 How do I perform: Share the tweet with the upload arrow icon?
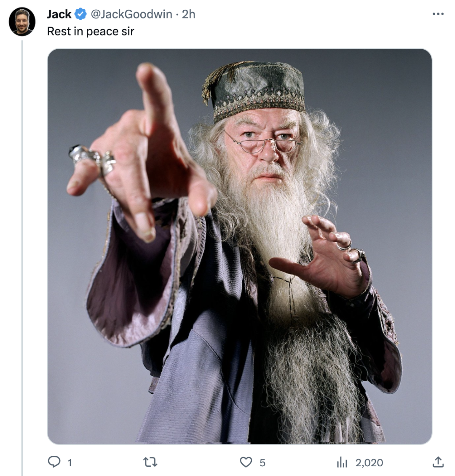point(438,462)
